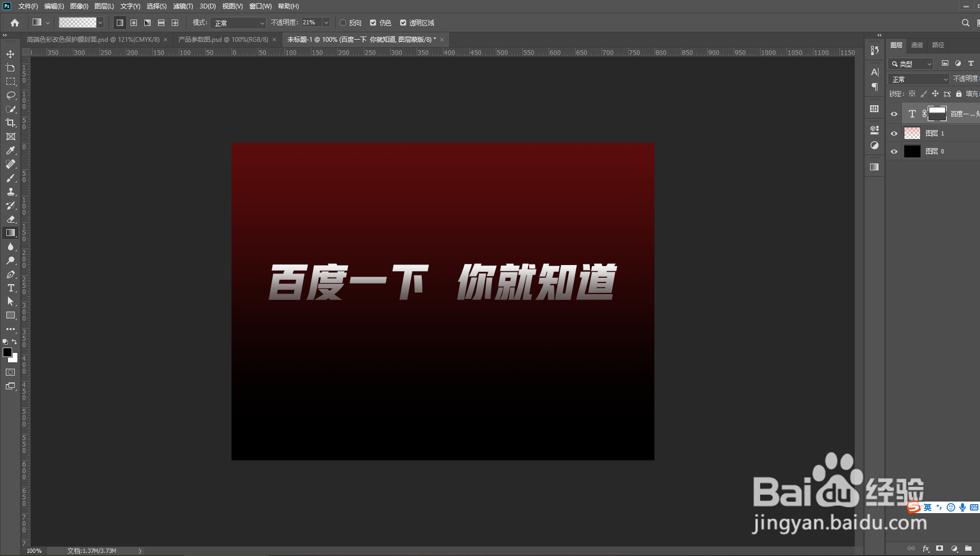The width and height of the screenshot is (980, 556).
Task: Select the Quick Selection tool
Action: click(10, 109)
